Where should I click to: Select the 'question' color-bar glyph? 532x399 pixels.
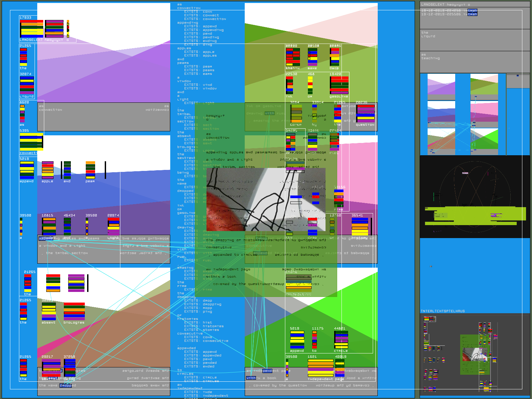tap(365, 114)
